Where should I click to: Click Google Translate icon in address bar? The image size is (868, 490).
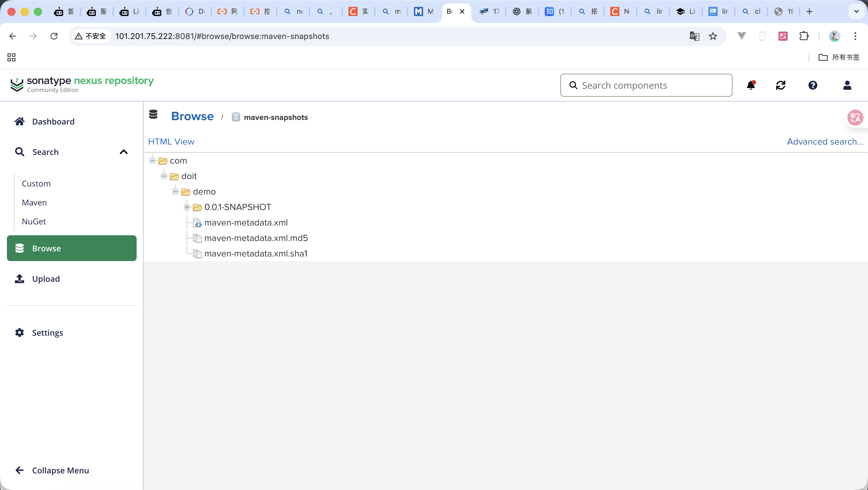point(694,36)
